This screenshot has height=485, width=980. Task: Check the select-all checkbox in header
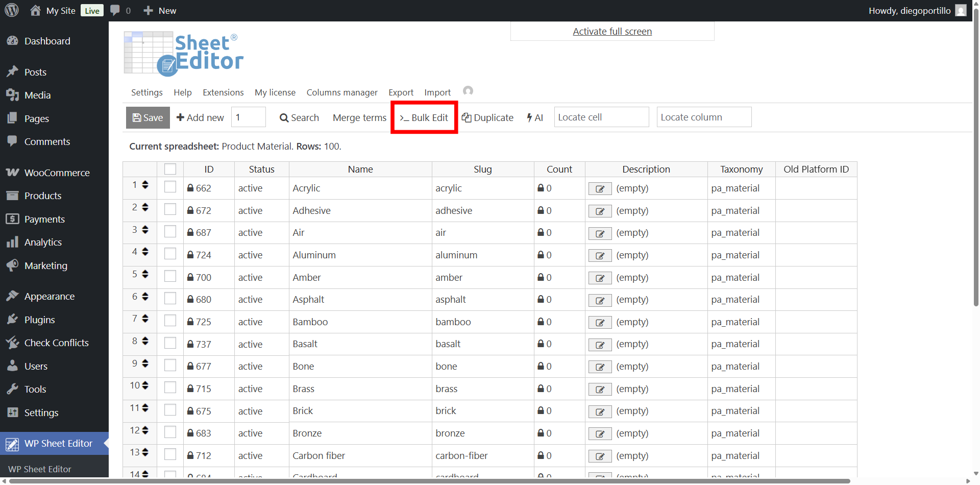(x=170, y=169)
